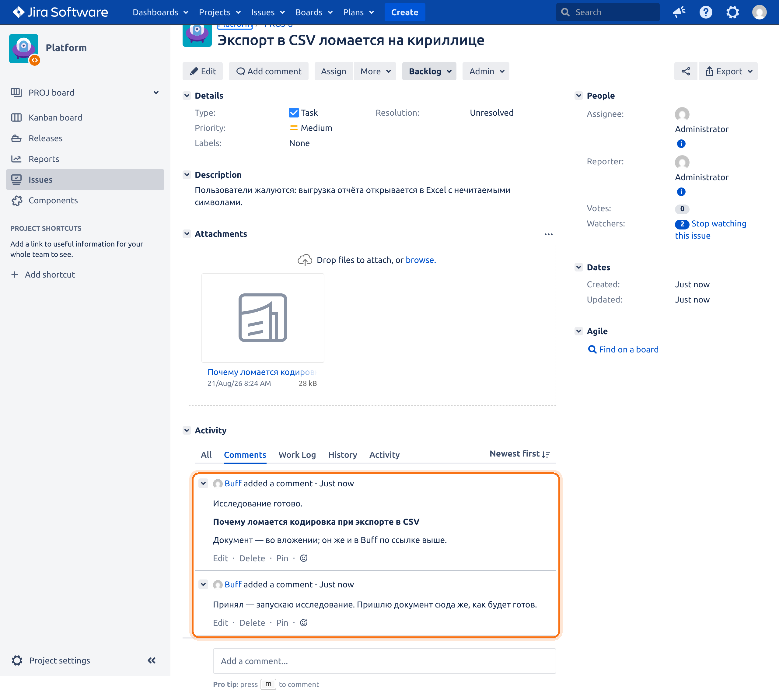Image resolution: width=779 pixels, height=700 pixels.
Task: Click the Add a comment field
Action: pos(385,661)
